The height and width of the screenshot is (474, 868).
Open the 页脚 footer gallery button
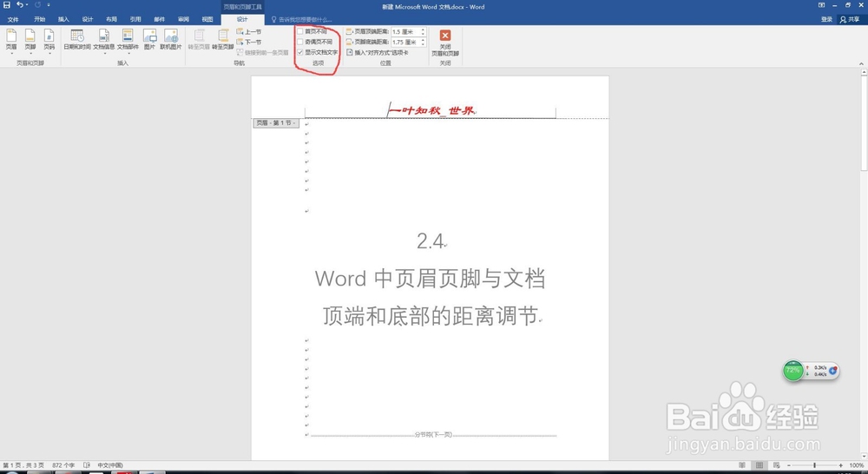point(30,40)
